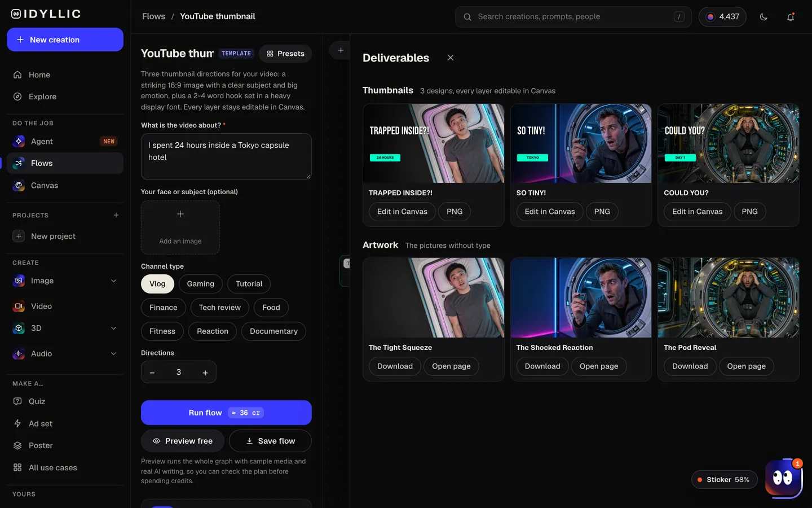The width and height of the screenshot is (812, 508).
Task: Increase the Directions count
Action: tap(205, 373)
